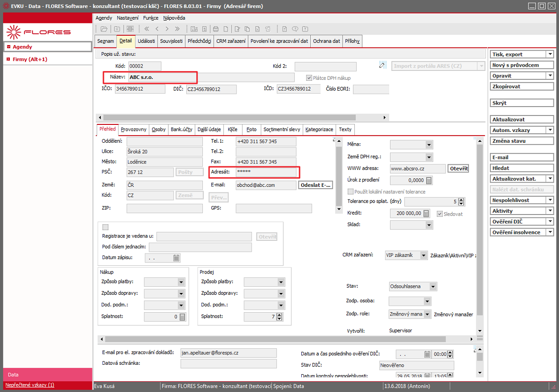
Task: Click the open folder toolbar icon
Action: tap(104, 29)
